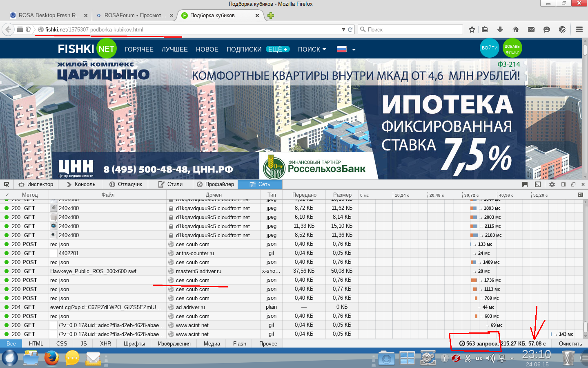The width and height of the screenshot is (588, 368).
Task: Open the Firefox downloads arrow icon
Action: pos(500,29)
